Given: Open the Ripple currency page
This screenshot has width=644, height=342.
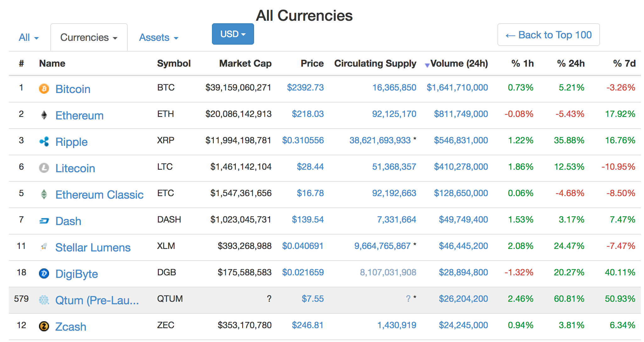Looking at the screenshot, I should click(71, 142).
